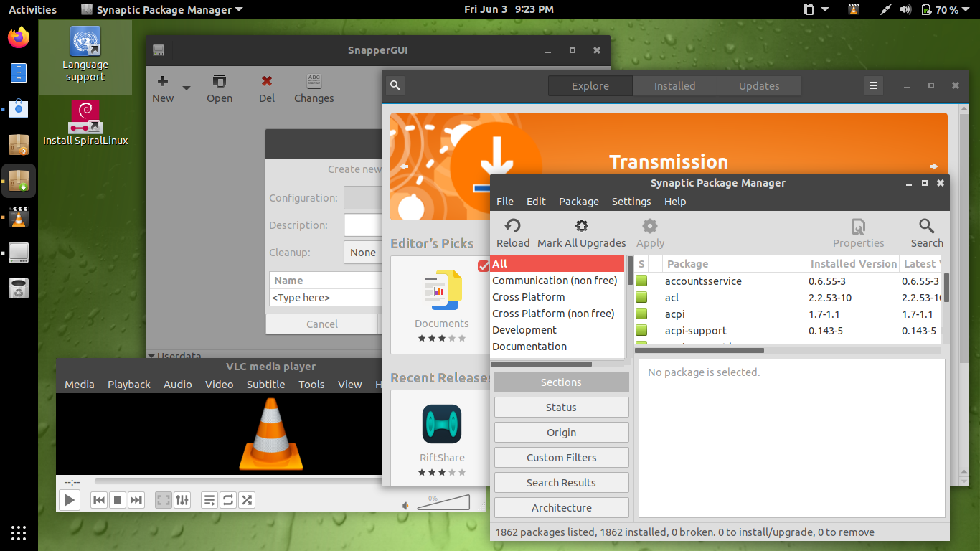980x551 pixels.
Task: Click Open icon in SnapperGUI toolbar
Action: [x=220, y=81]
